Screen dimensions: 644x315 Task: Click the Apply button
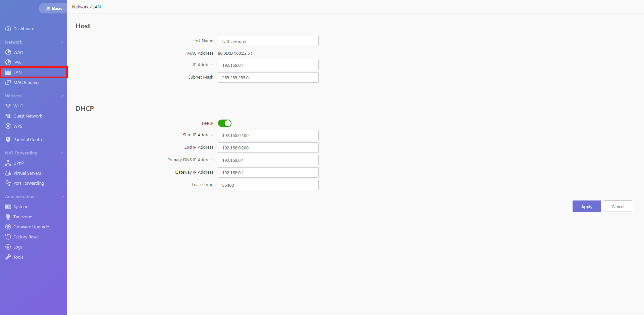(587, 207)
